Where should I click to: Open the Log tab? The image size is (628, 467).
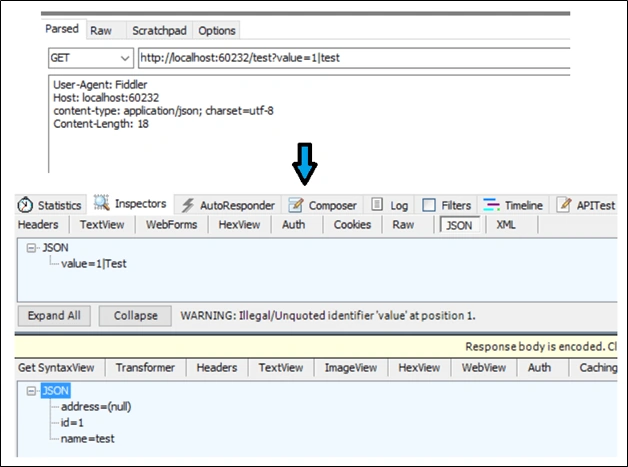[x=389, y=205]
